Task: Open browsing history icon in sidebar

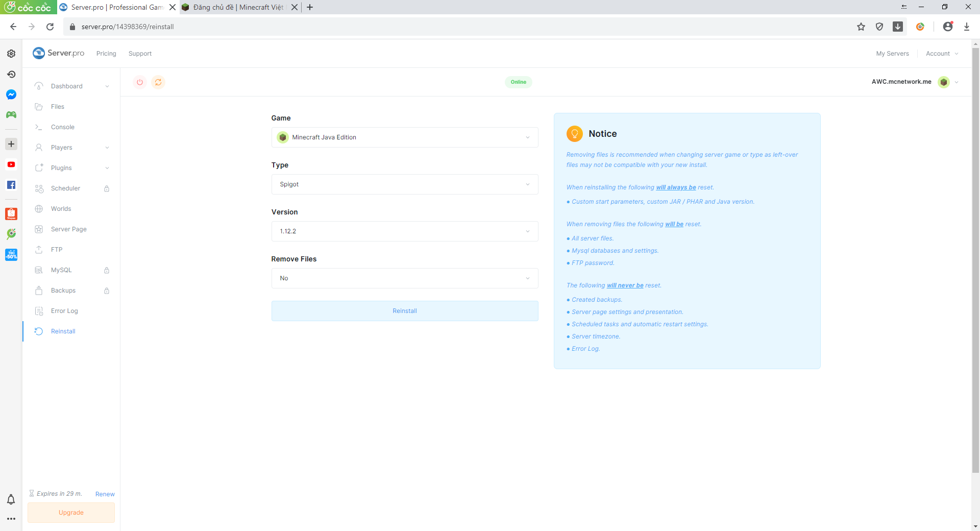Action: (x=11, y=74)
